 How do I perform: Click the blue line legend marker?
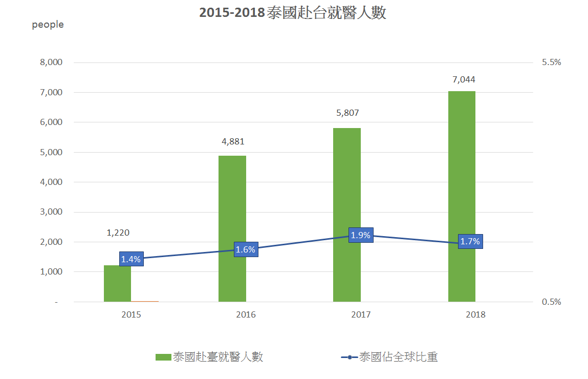point(349,357)
